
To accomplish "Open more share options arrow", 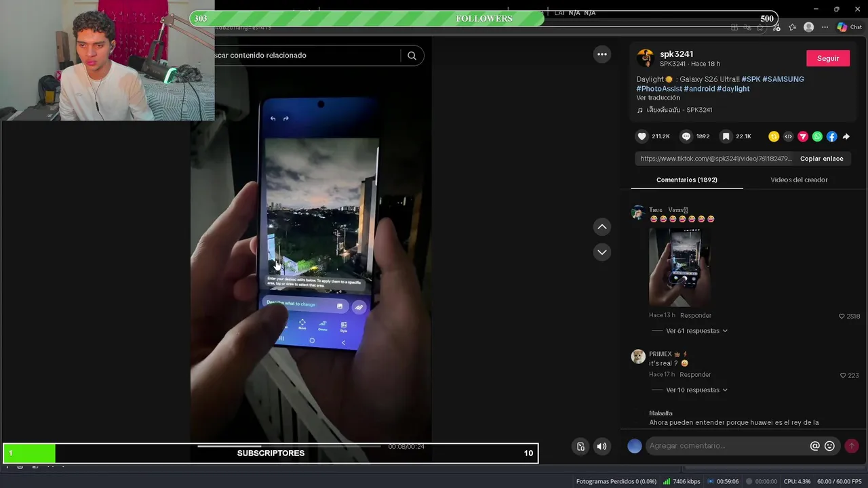I will [846, 136].
